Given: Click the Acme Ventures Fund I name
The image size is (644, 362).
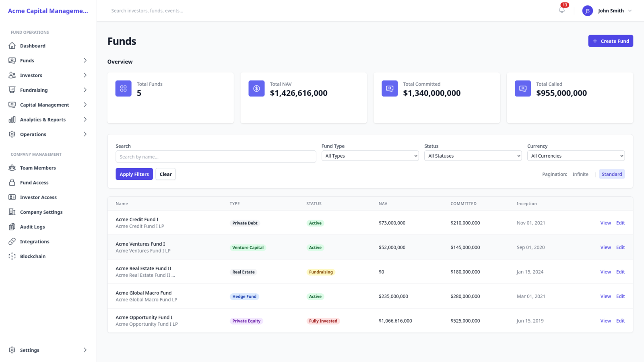Looking at the screenshot, I should pos(140,244).
